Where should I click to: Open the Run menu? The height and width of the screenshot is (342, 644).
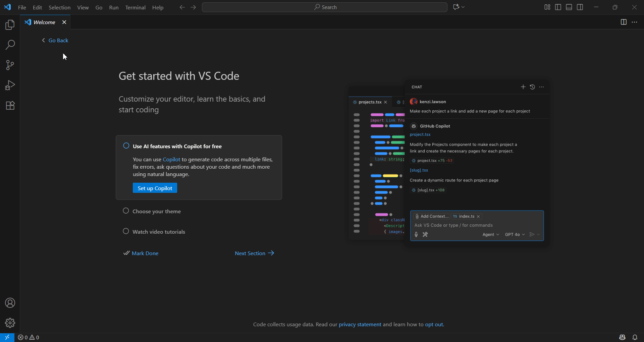[x=114, y=7]
